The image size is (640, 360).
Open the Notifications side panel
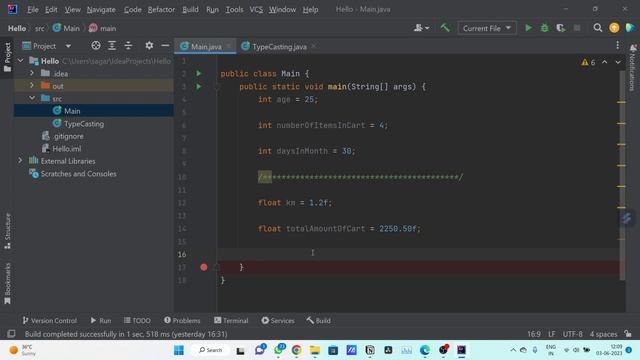(633, 67)
